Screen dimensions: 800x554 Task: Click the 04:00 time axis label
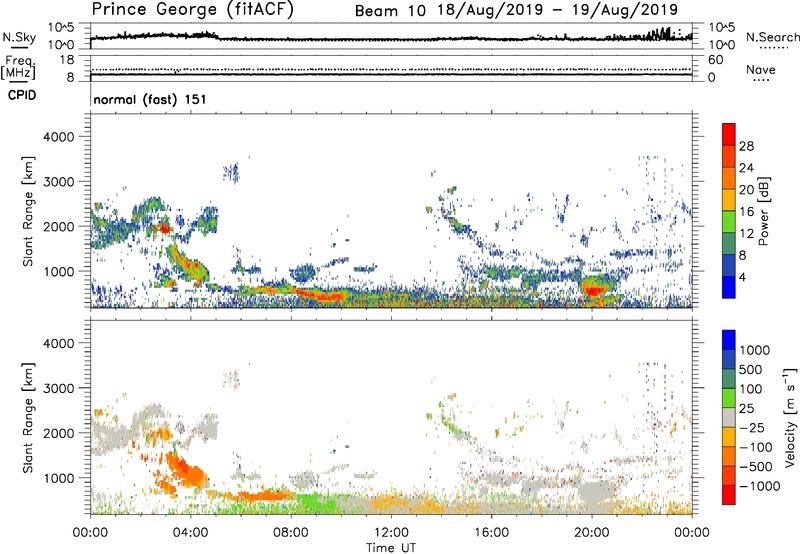191,533
